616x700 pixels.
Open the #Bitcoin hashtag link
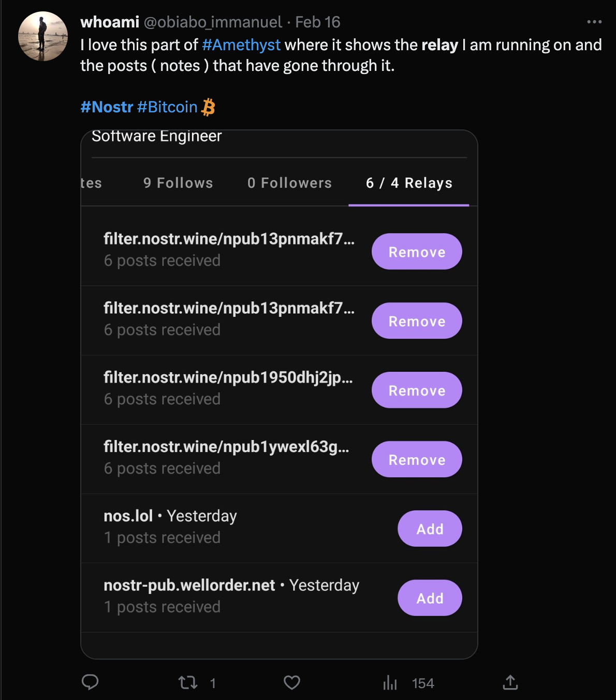pyautogui.click(x=167, y=107)
